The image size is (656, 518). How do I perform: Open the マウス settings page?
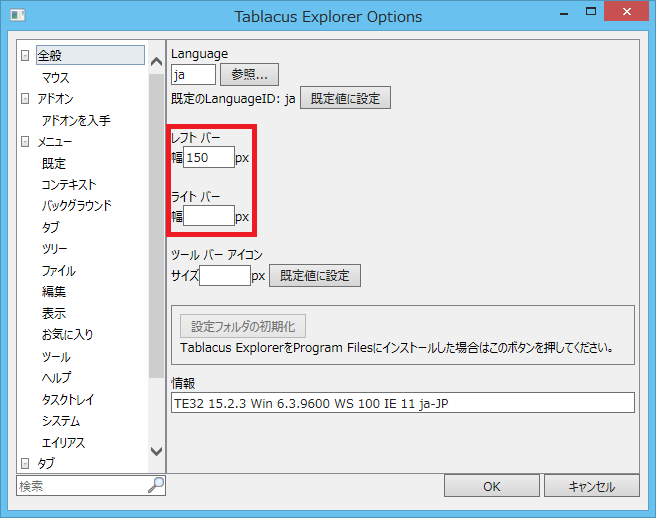pos(56,77)
